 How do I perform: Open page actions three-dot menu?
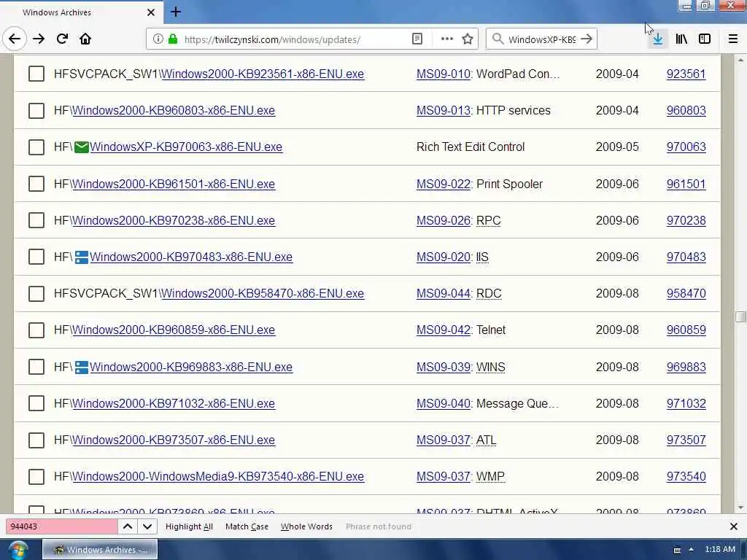point(447,39)
